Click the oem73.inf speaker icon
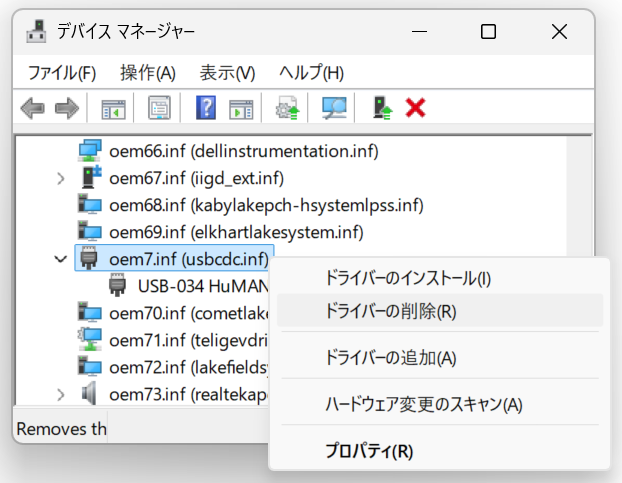622x483 pixels. pyautogui.click(x=89, y=393)
